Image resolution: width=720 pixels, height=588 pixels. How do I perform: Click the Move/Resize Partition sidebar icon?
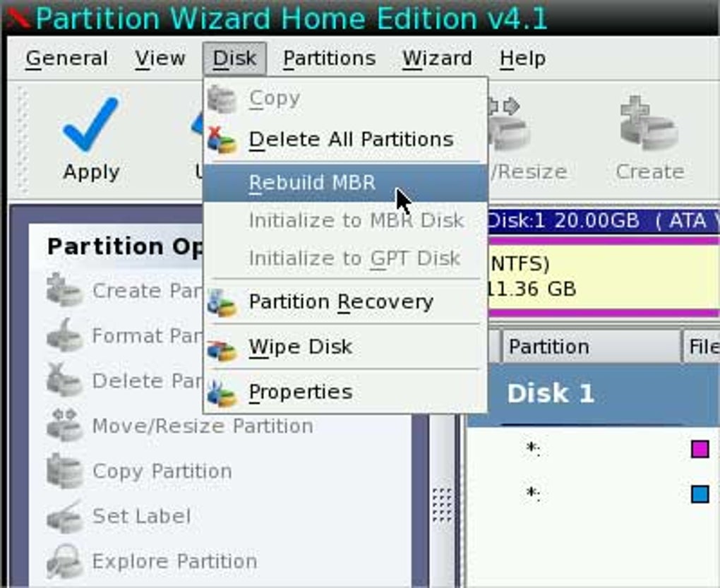pos(65,426)
